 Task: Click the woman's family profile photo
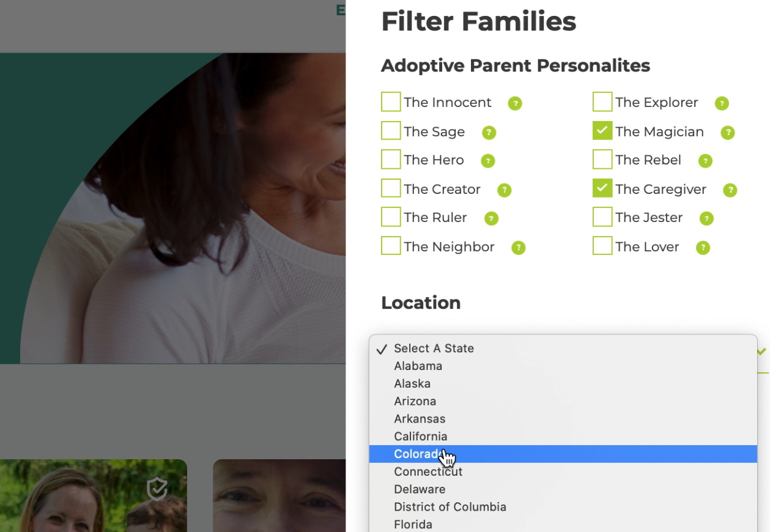92,497
